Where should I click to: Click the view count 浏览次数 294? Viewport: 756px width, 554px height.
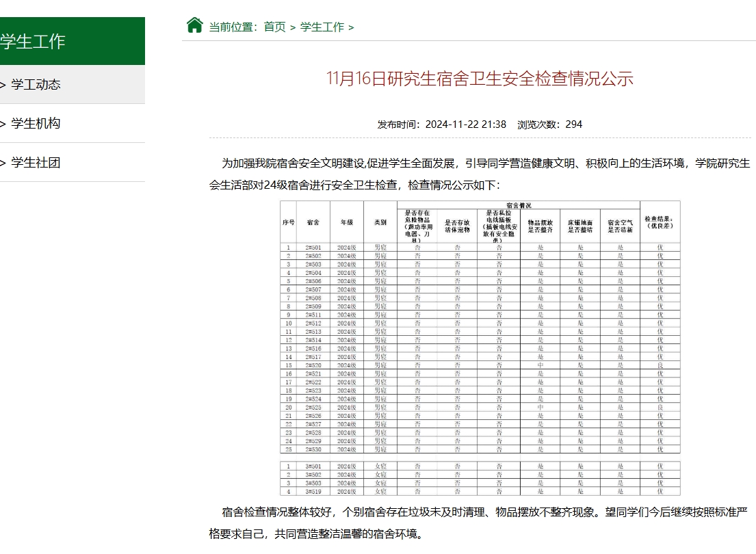coord(549,124)
